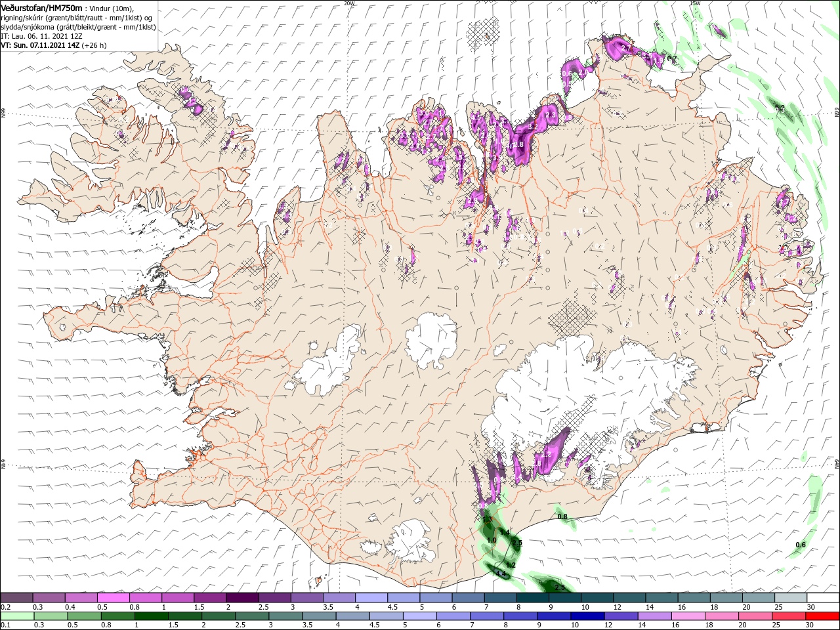Pick the dark purple upper-row swatch at 2
Screen dimensions: 840x630
(241, 598)
